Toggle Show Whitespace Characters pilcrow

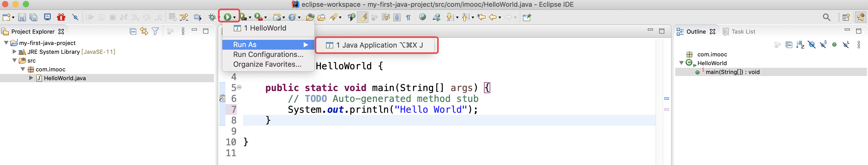408,18
